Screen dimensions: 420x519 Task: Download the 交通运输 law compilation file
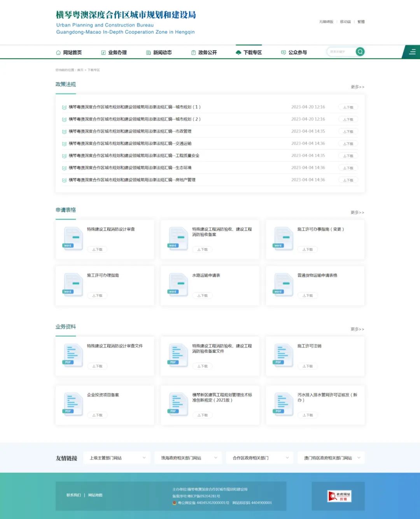point(348,144)
